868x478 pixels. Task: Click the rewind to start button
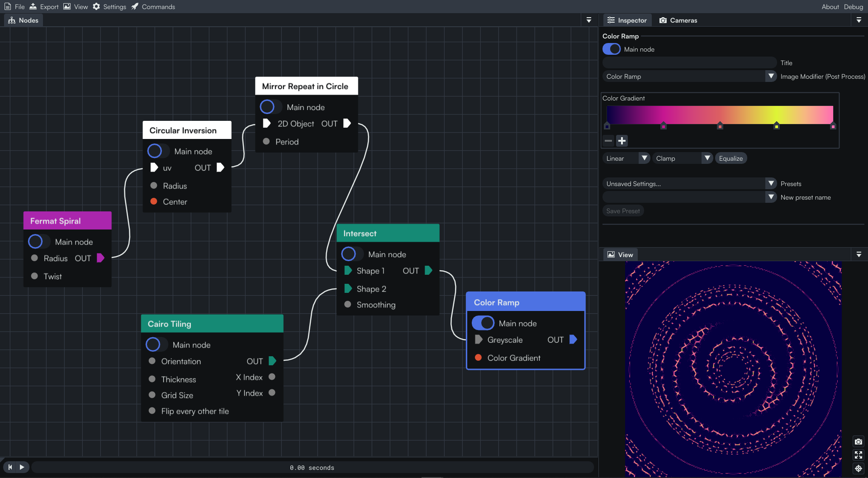tap(10, 467)
